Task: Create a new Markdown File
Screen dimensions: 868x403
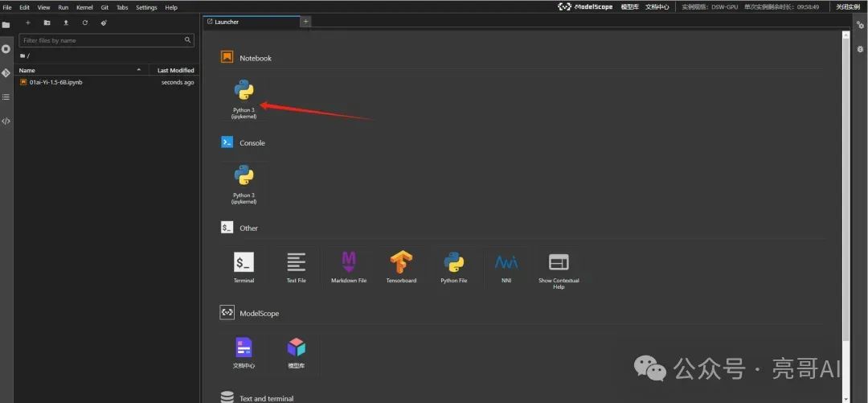Action: [349, 268]
